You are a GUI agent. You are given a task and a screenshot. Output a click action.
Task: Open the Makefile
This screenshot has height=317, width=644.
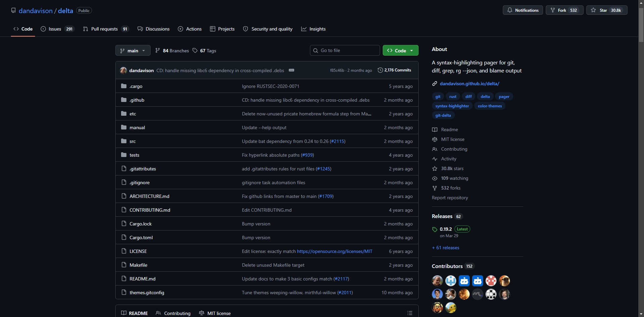(139, 265)
